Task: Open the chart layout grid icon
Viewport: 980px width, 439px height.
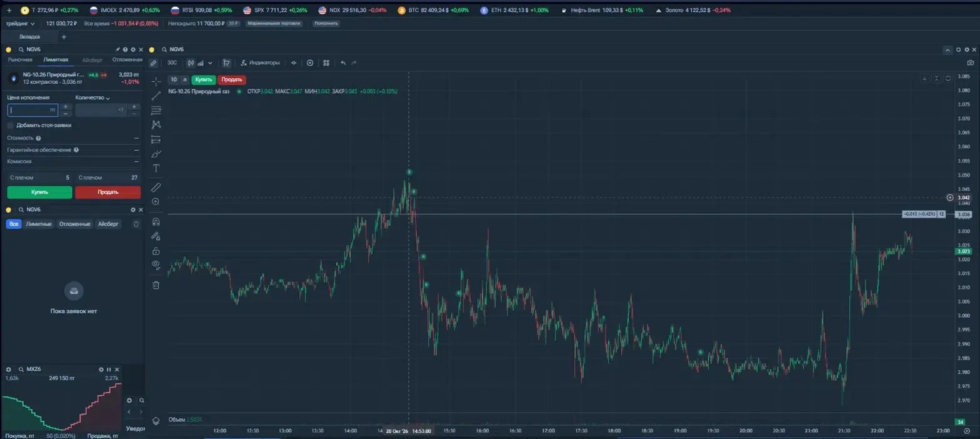Action: pos(326,63)
